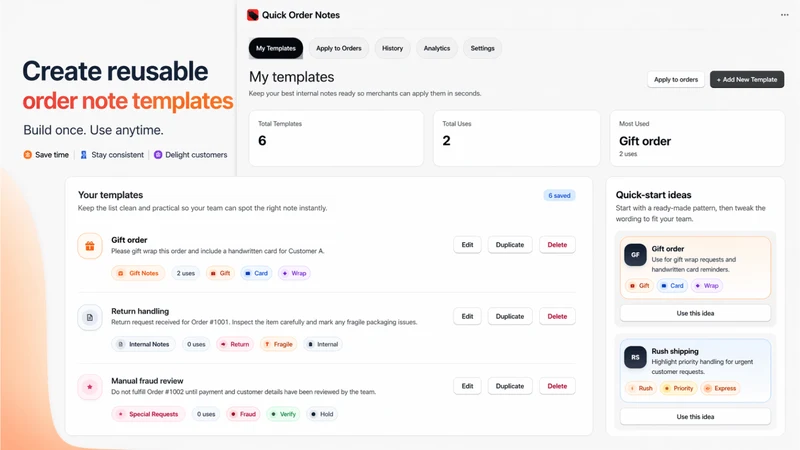Click the 6 saved badge
800x450 pixels.
point(559,195)
